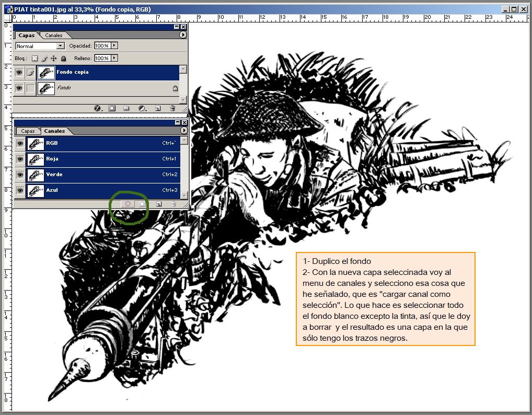Load channel as selection
Screen dimensions: 532x415
pos(128,204)
